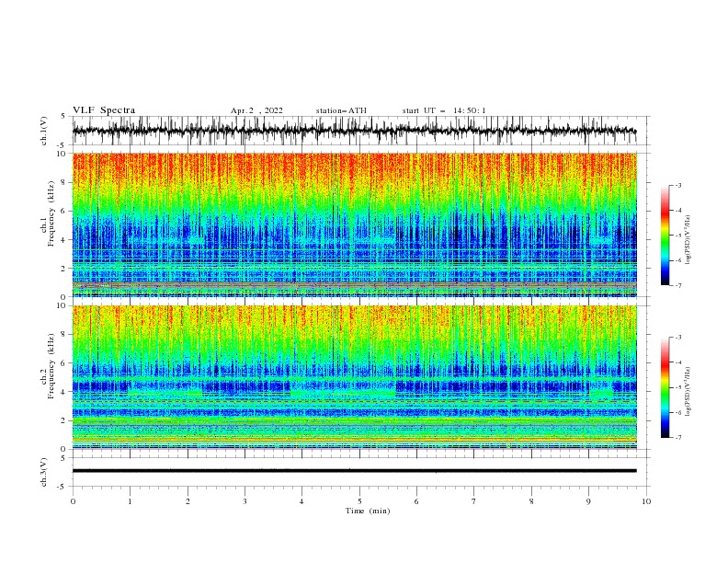Click the ch.2 color bar log(PSD) label

[x=688, y=392]
